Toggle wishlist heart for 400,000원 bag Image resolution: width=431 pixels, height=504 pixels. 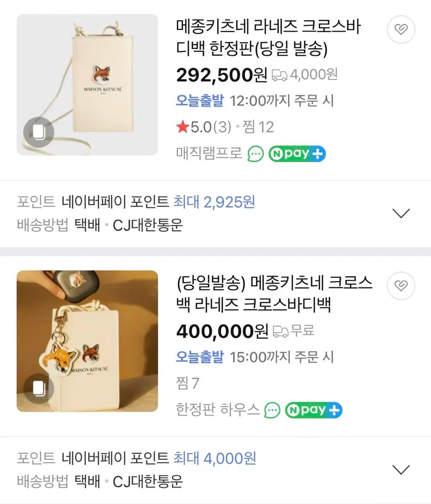point(401,286)
